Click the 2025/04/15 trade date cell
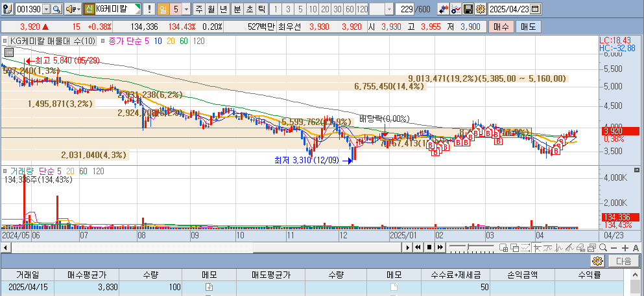 (28, 287)
